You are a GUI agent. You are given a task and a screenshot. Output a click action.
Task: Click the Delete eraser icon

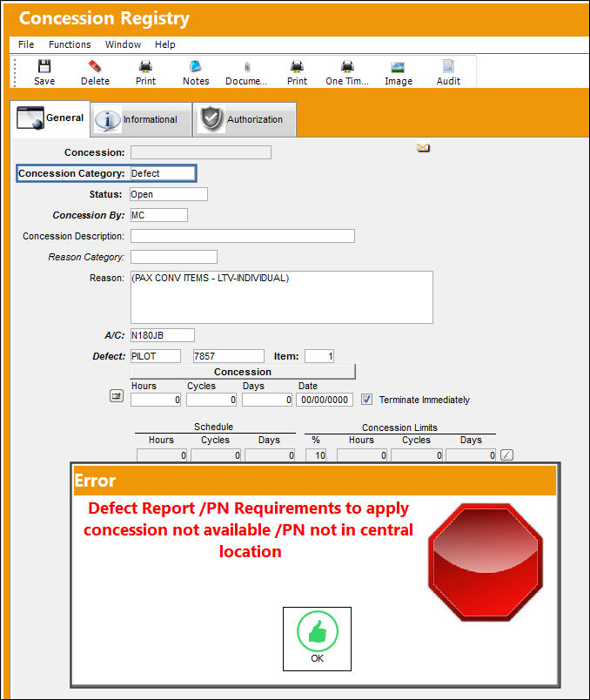[95, 67]
